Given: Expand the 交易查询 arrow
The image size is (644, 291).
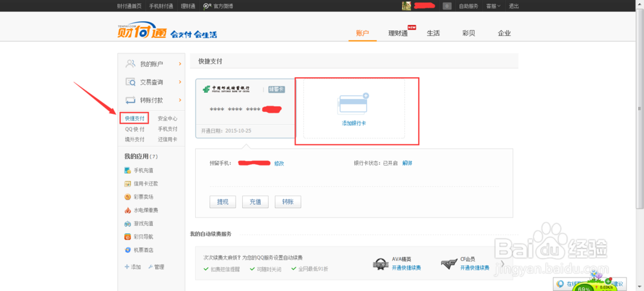Looking at the screenshot, I should coord(180,82).
